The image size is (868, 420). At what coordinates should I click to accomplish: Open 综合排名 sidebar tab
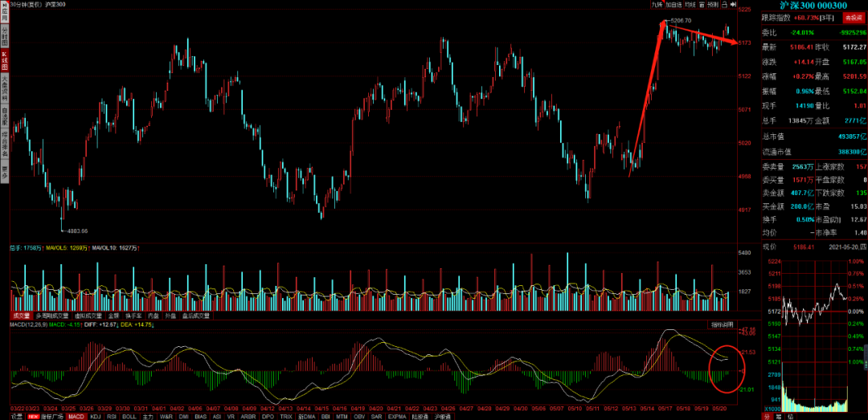click(5, 145)
